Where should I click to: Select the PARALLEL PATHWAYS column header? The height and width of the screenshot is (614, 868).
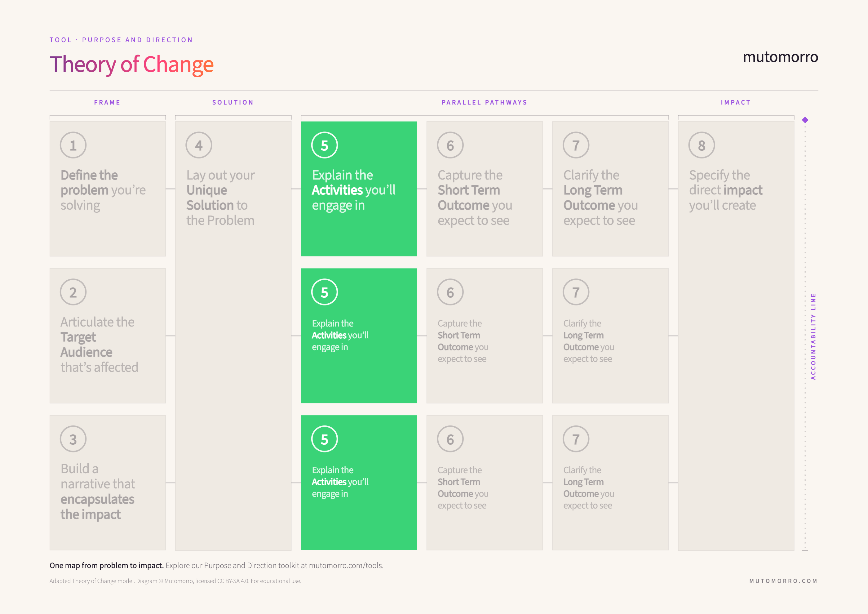pyautogui.click(x=484, y=102)
